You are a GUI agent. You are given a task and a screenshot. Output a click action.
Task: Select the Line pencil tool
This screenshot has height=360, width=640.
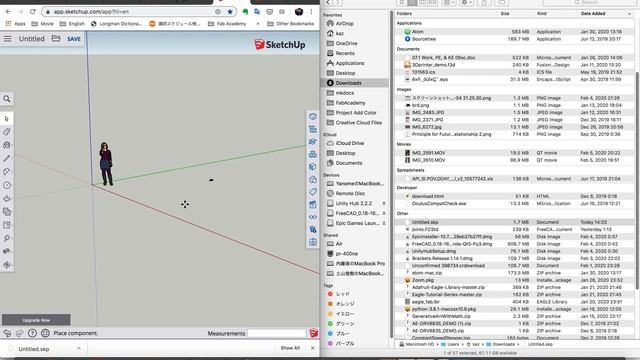pos(7,158)
